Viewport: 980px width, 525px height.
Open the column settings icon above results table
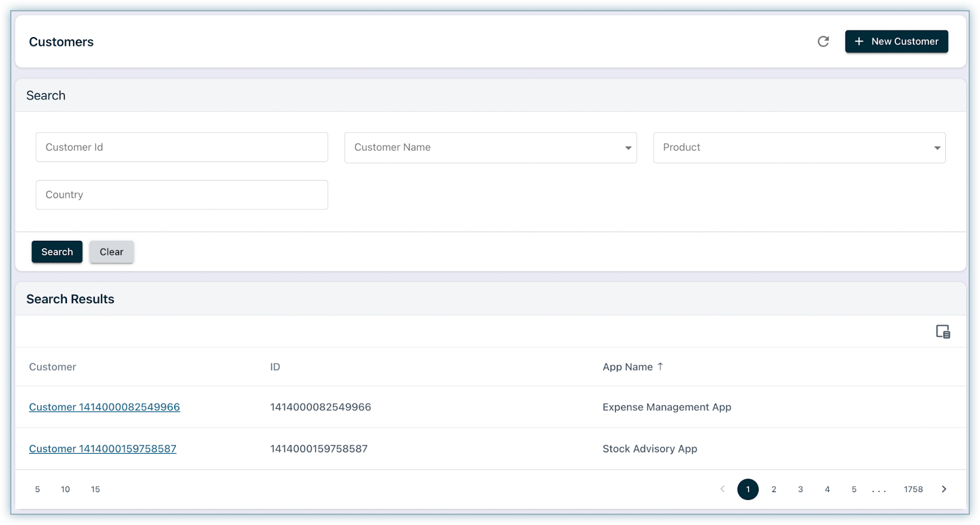pyautogui.click(x=943, y=332)
